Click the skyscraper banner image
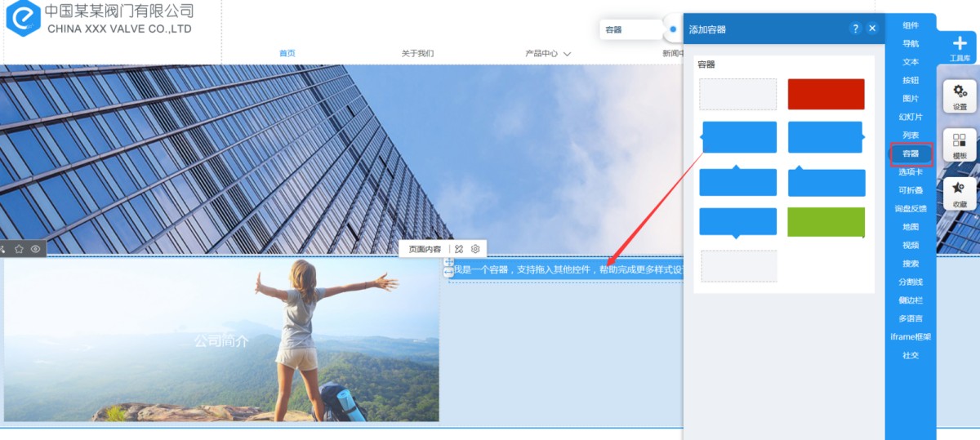This screenshot has height=440, width=980. coord(341,158)
